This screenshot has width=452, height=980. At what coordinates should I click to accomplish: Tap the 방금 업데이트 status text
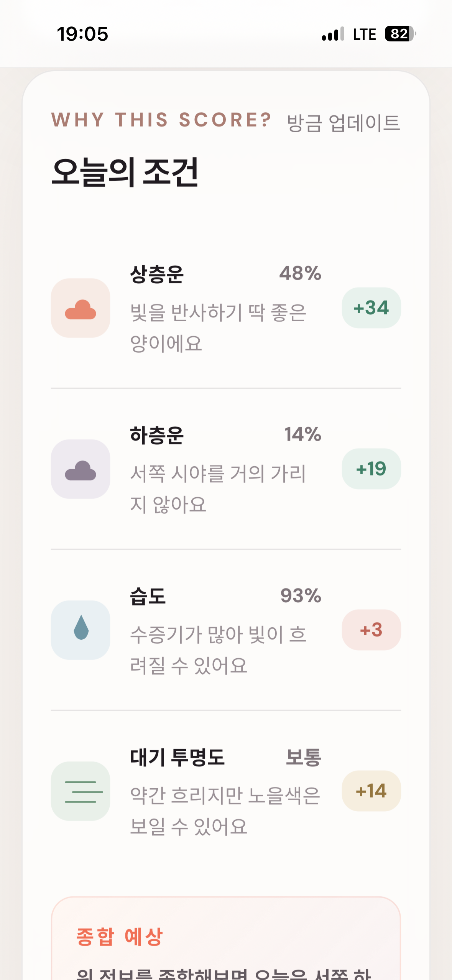[x=344, y=123]
